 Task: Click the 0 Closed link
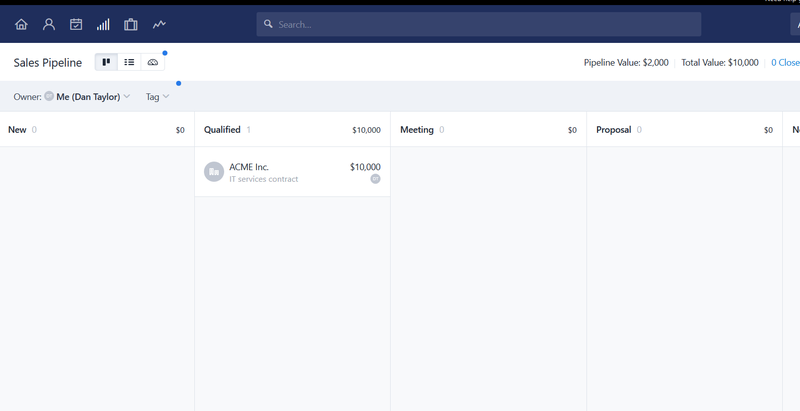tap(785, 62)
